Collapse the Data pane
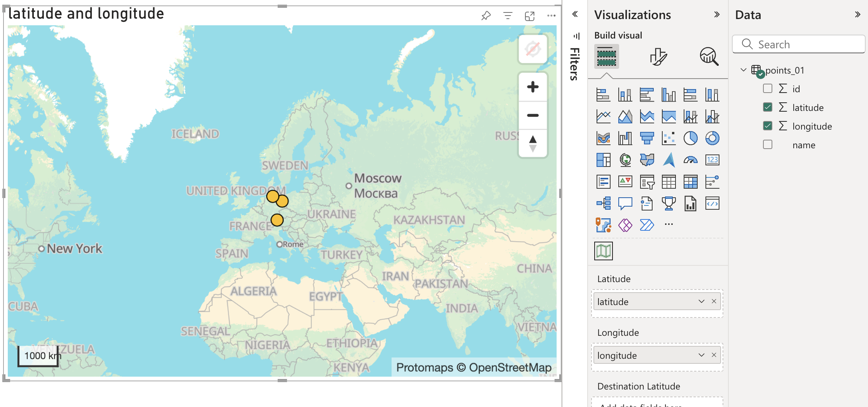868x407 pixels. point(857,14)
